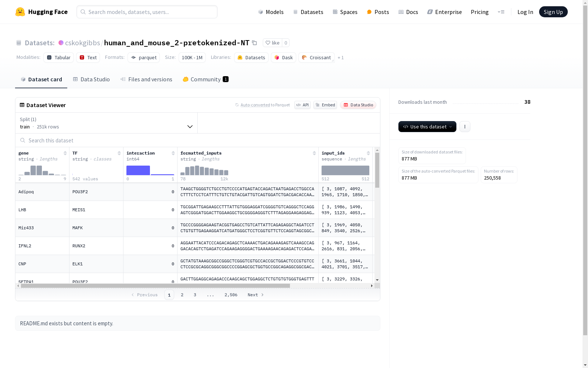The height and width of the screenshot is (368, 588).
Task: Select the Croissant library tag
Action: coord(316,57)
